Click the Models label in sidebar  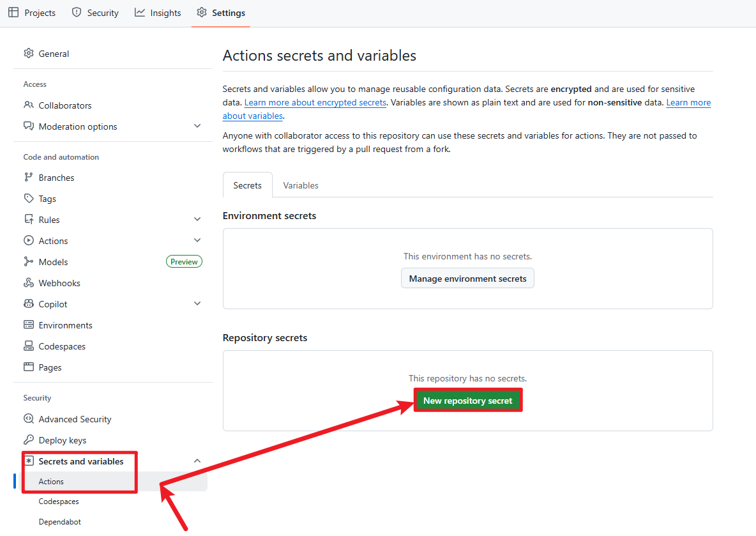pyautogui.click(x=53, y=262)
